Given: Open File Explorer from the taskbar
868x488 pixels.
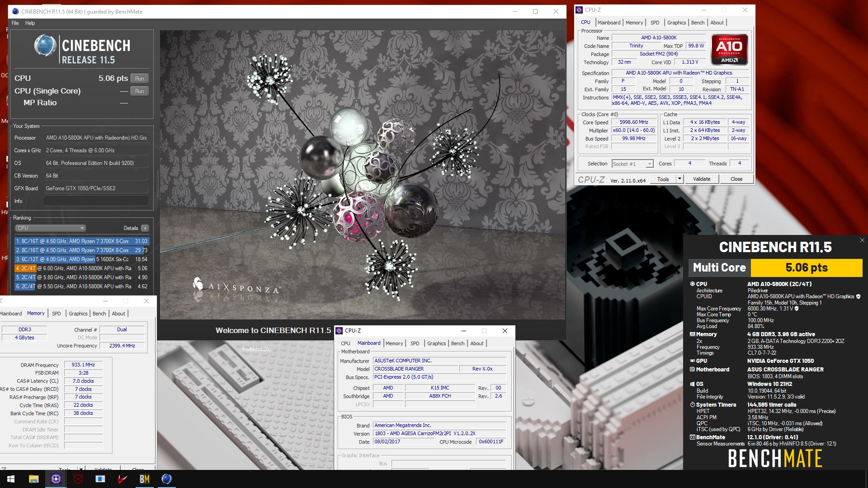Looking at the screenshot, I should (33, 479).
